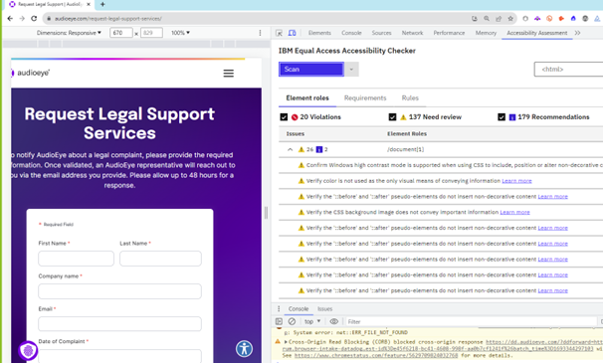
Task: Switch to the Console DevTools tab at top
Action: pyautogui.click(x=351, y=33)
